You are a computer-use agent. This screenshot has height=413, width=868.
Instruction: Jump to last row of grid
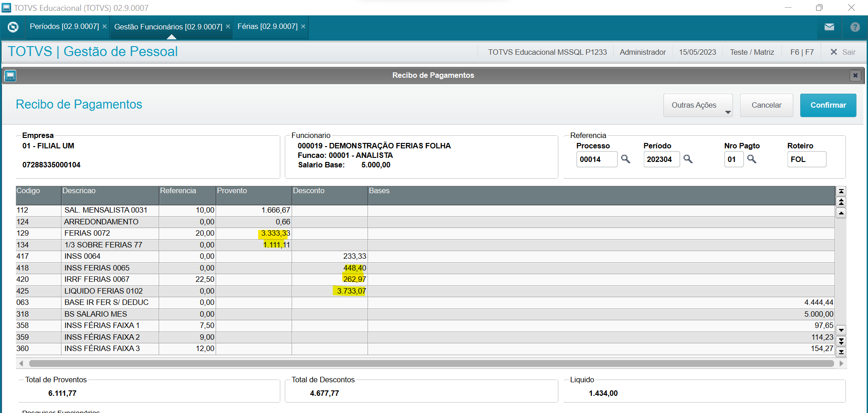point(841,352)
